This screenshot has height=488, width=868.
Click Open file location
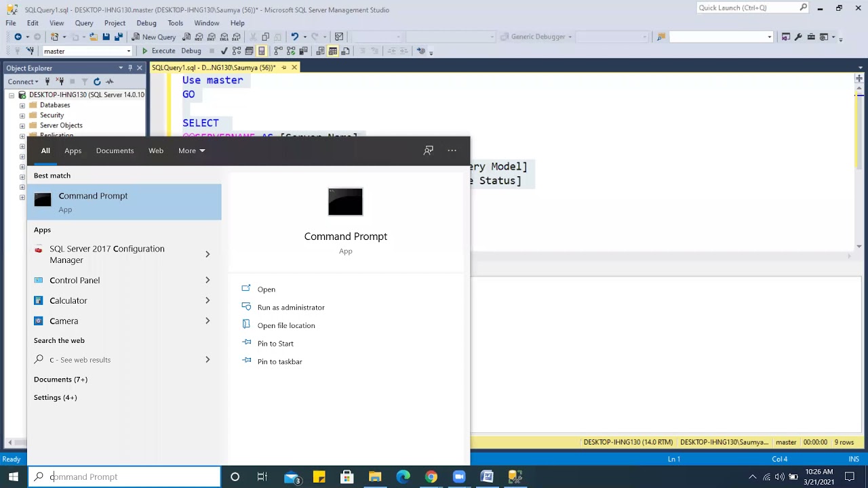(x=286, y=325)
